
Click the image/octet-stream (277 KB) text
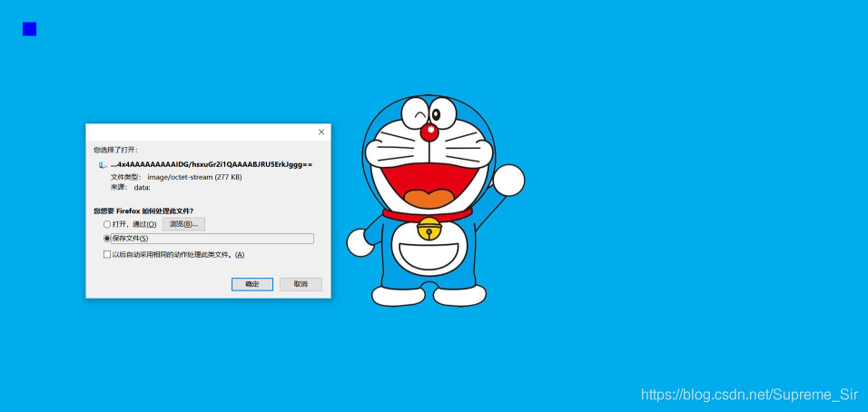pyautogui.click(x=194, y=177)
